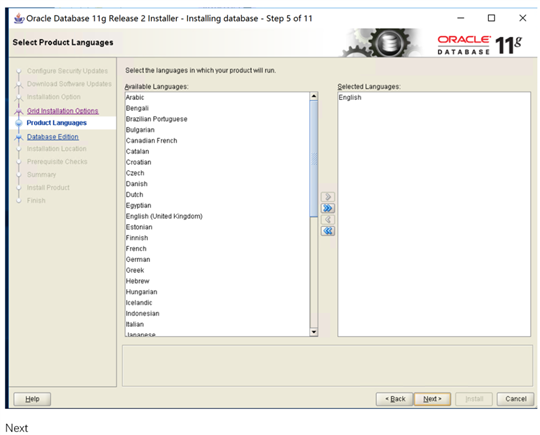Select Egyptian in Available Languages
This screenshot has height=435, width=540.
coord(217,205)
